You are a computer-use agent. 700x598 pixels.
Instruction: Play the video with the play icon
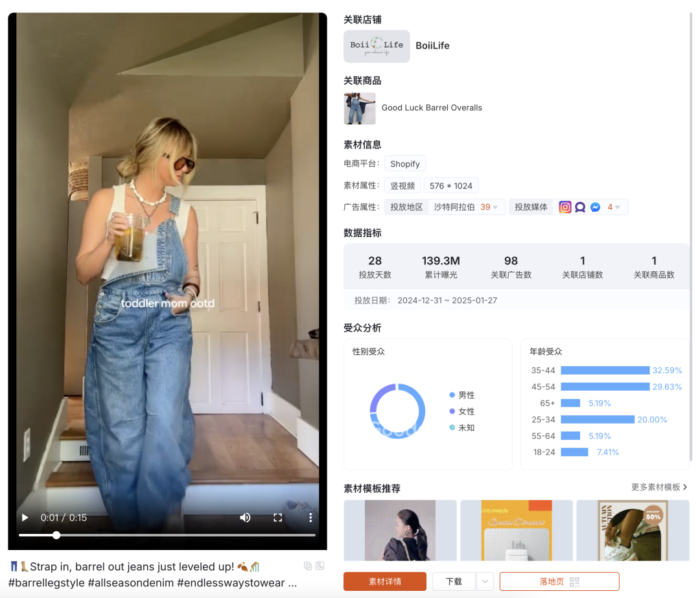tap(25, 518)
